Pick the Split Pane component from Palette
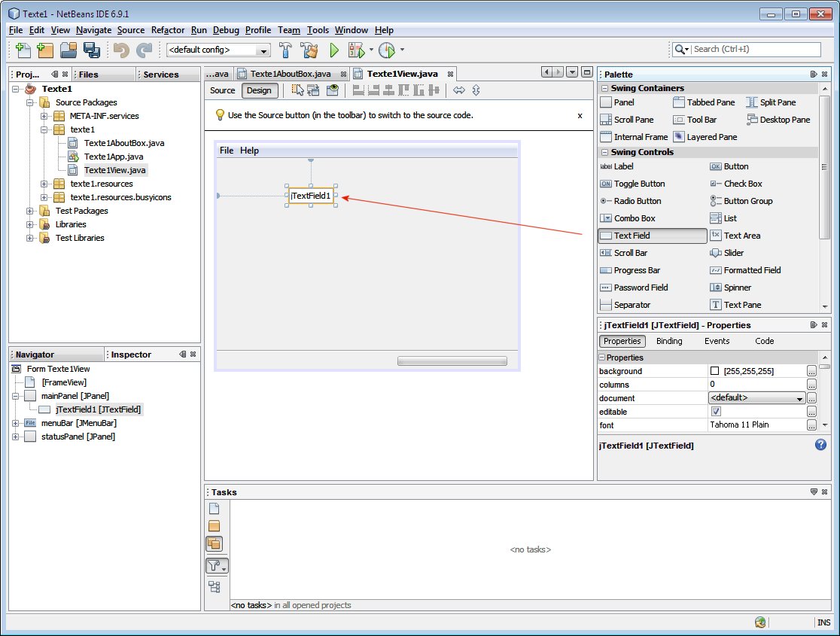This screenshot has height=636, width=840. pos(771,102)
